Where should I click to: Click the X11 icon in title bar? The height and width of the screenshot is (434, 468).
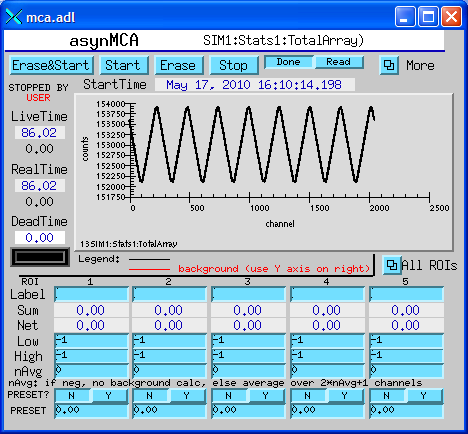point(14,17)
